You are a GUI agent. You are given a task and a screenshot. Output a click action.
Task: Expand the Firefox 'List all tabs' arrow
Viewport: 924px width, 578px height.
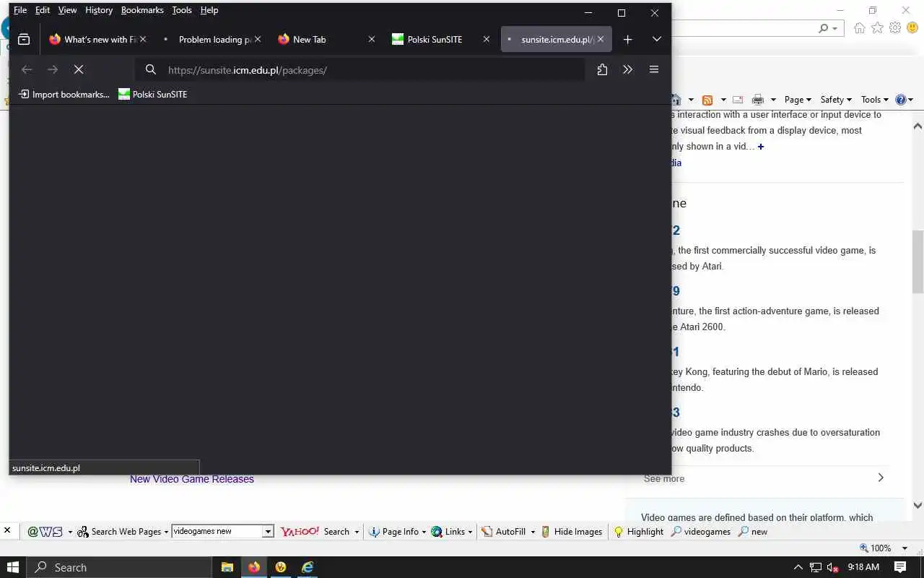point(656,40)
